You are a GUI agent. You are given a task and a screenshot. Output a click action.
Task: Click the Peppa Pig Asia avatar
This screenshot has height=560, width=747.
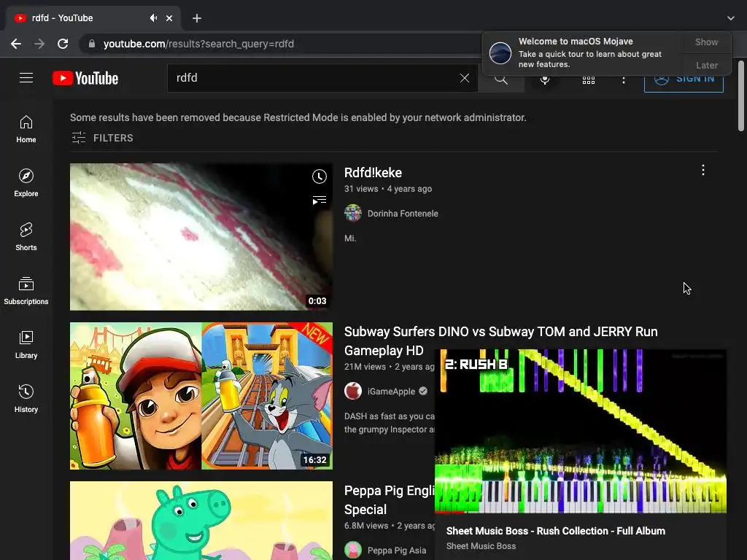click(x=353, y=550)
